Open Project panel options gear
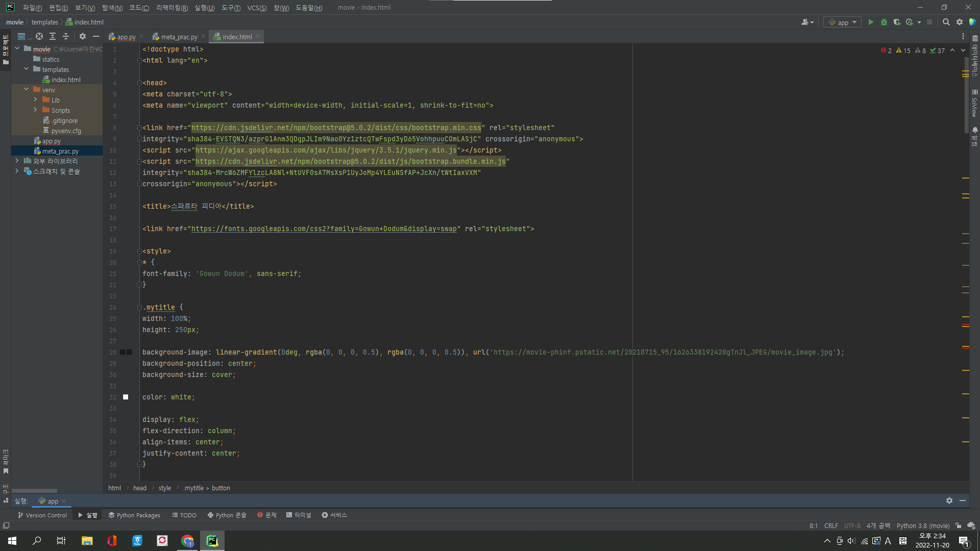 tap(83, 37)
